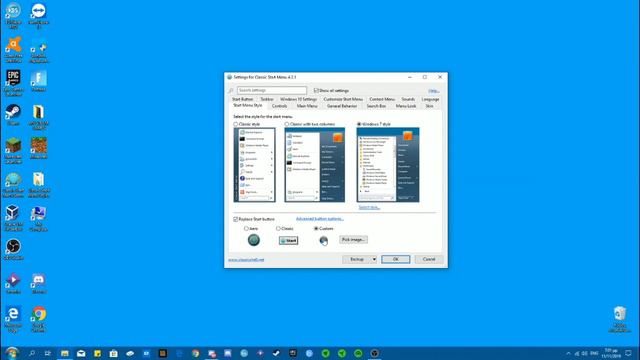Image resolution: width=640 pixels, height=360 pixels.
Task: Click the Aero start button orb preview
Action: tap(253, 240)
